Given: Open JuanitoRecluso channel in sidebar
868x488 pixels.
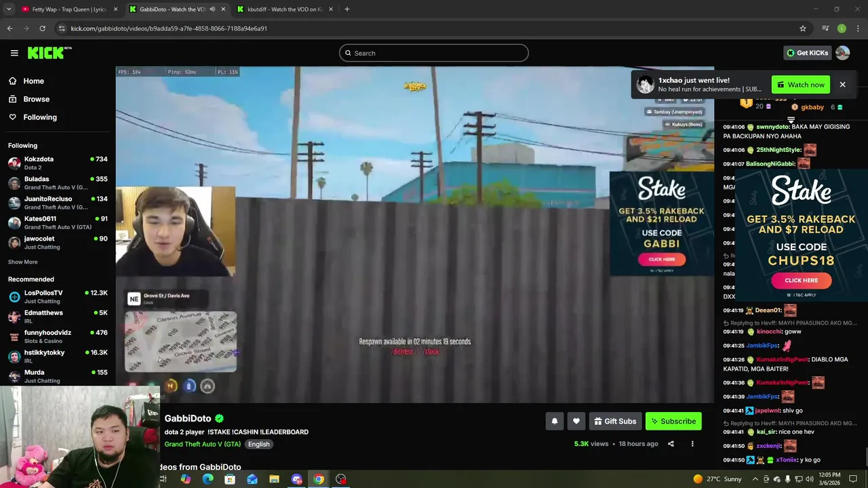Looking at the screenshot, I should pyautogui.click(x=58, y=203).
